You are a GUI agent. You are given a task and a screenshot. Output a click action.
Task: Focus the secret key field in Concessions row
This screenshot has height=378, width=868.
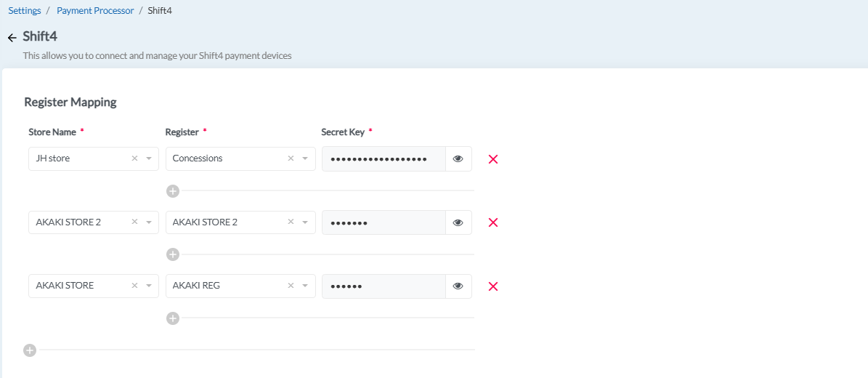click(x=384, y=159)
